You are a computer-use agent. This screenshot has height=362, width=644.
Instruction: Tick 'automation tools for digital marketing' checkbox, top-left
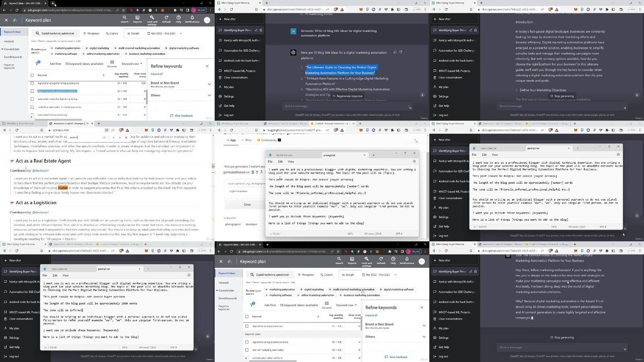(32, 99)
